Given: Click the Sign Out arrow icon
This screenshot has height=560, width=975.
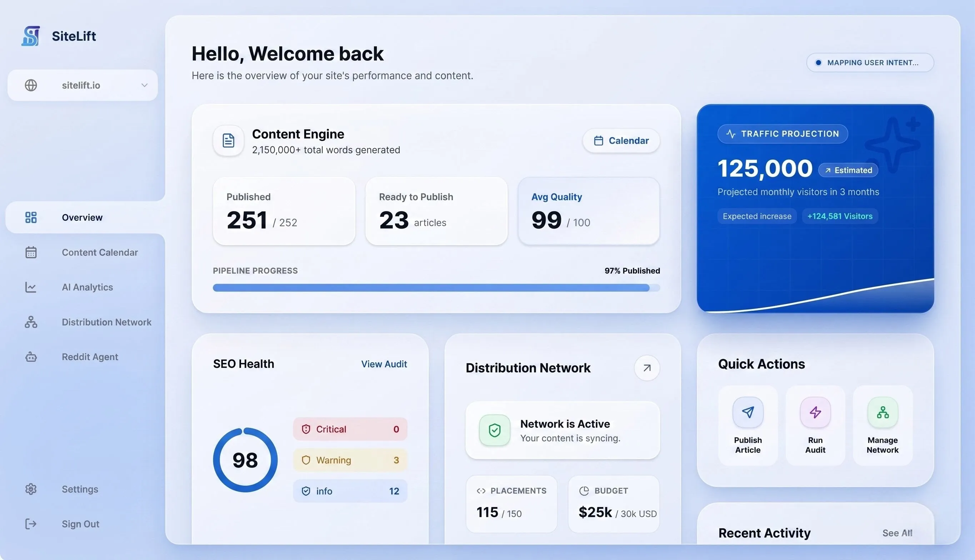Looking at the screenshot, I should (x=31, y=524).
